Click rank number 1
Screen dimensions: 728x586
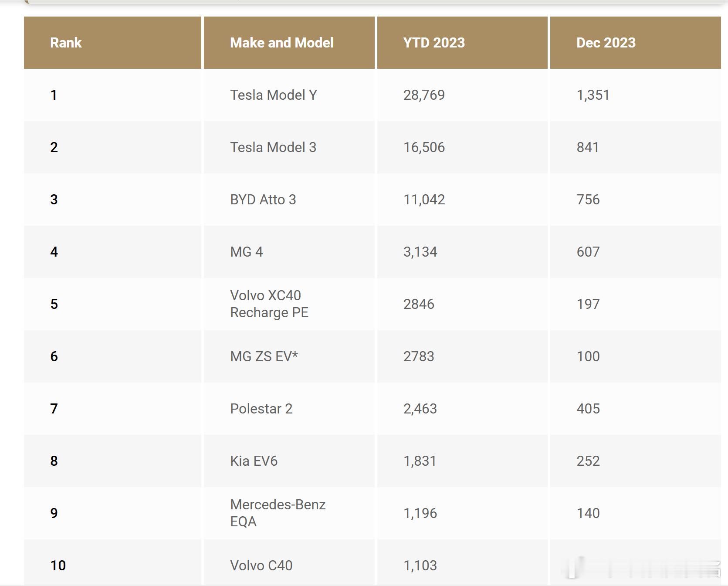click(54, 95)
